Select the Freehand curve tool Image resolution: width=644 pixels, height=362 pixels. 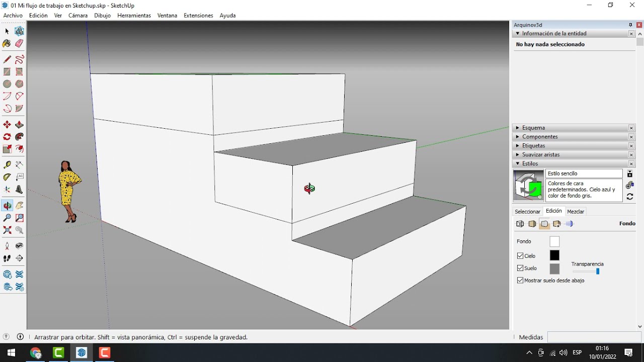(19, 59)
